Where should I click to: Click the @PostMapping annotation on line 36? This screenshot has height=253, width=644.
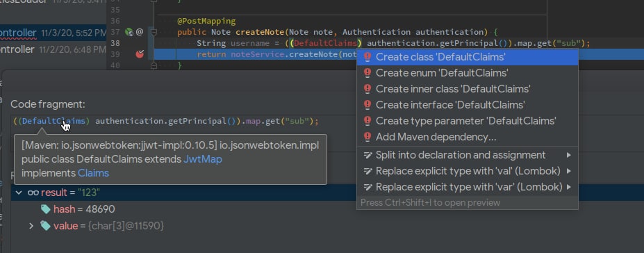(x=206, y=21)
